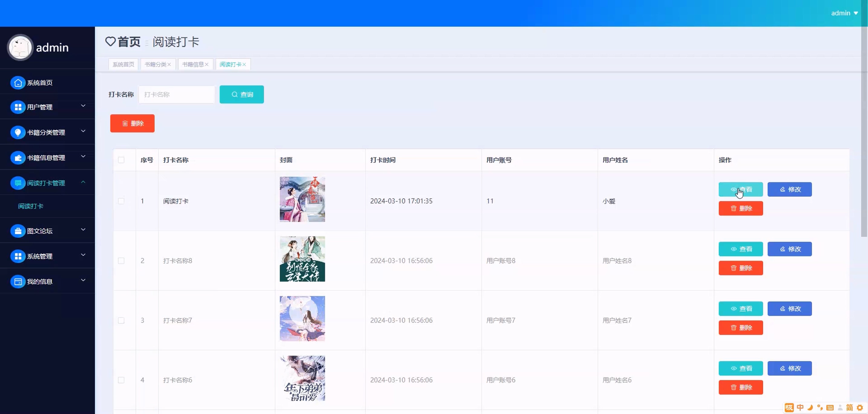Click the cover thumbnail for row 阅读打卡

(302, 199)
